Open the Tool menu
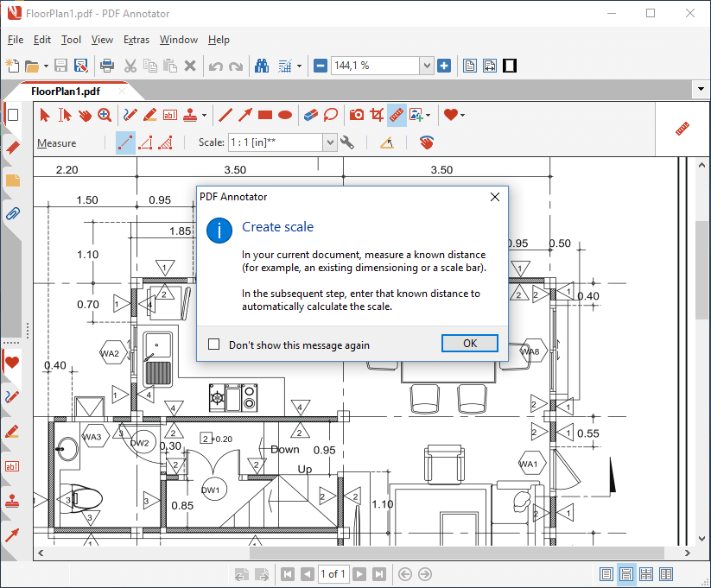Viewport: 711px width, 588px height. point(71,40)
